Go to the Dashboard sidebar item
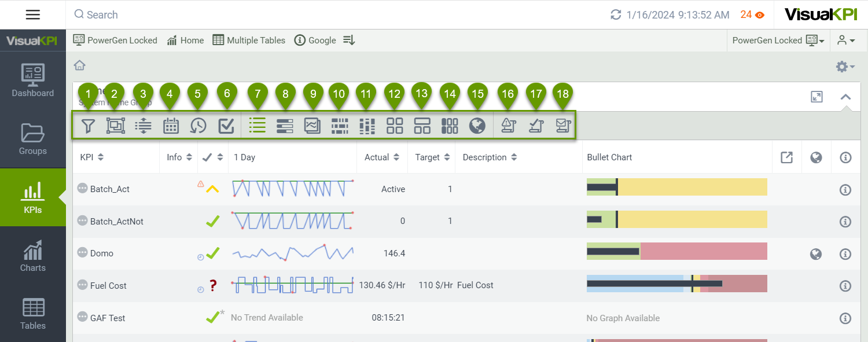Screen dimensions: 868x342 click(x=33, y=81)
